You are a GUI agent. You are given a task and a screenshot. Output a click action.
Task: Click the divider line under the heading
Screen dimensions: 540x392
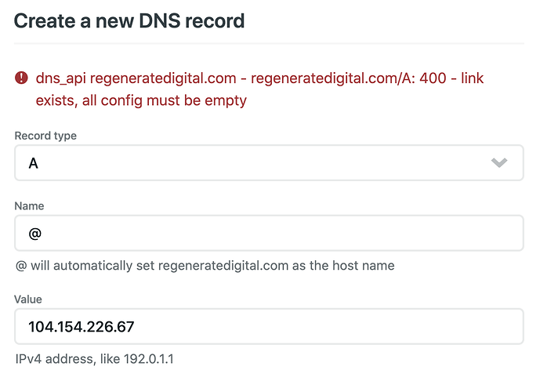(x=269, y=43)
